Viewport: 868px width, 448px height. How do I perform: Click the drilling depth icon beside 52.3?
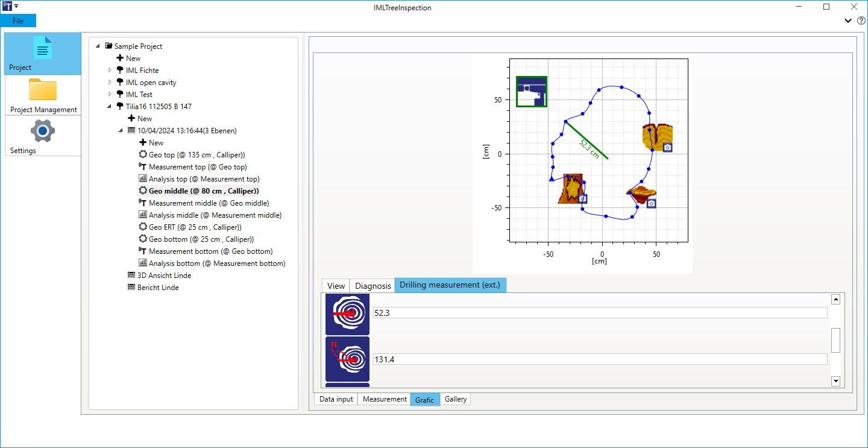(x=347, y=314)
